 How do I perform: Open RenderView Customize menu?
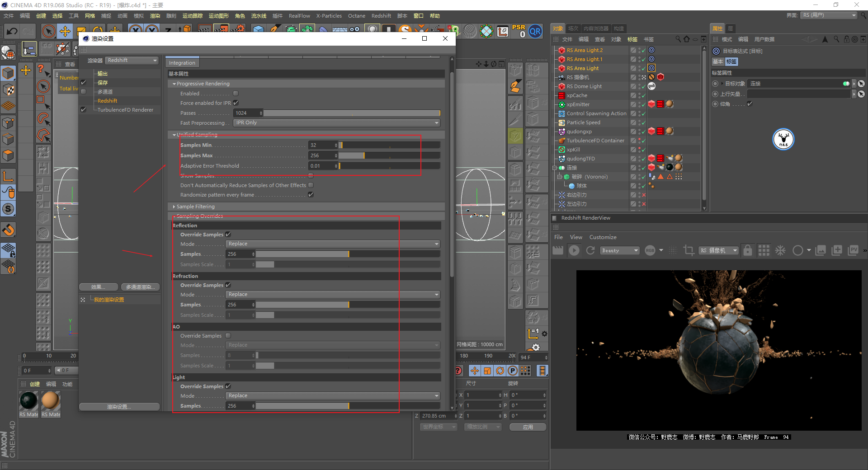[x=603, y=237]
